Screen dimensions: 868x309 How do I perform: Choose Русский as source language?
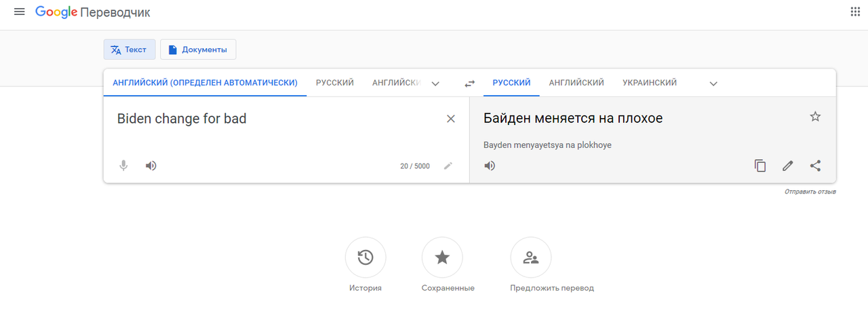(335, 83)
